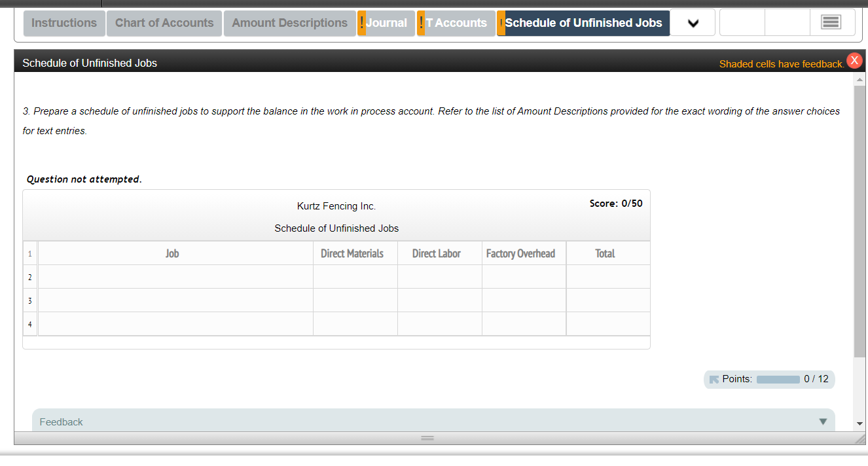868x466 pixels.
Task: Expand the tab list dropdown chevron
Action: tap(693, 23)
